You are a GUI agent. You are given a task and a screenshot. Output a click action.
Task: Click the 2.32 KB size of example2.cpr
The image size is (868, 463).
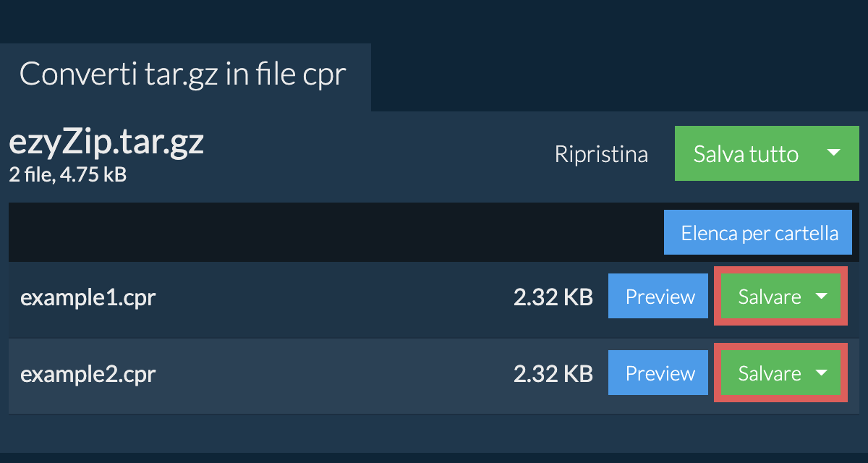pyautogui.click(x=553, y=374)
